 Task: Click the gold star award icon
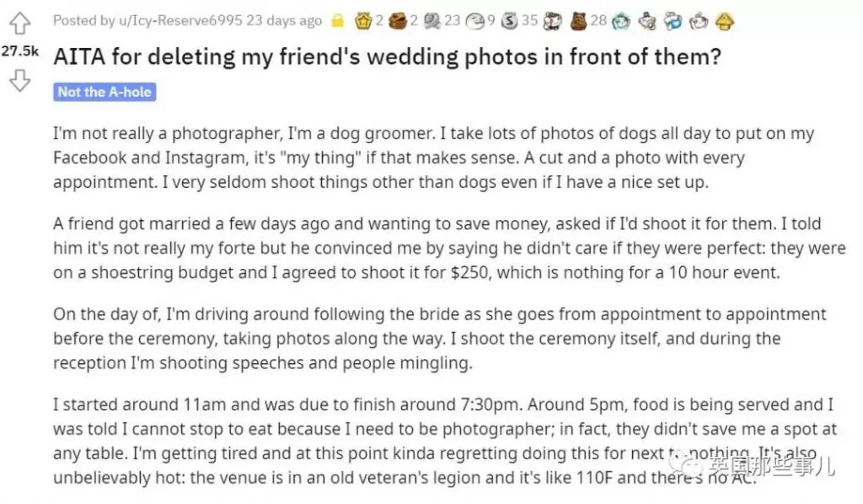pyautogui.click(x=363, y=21)
